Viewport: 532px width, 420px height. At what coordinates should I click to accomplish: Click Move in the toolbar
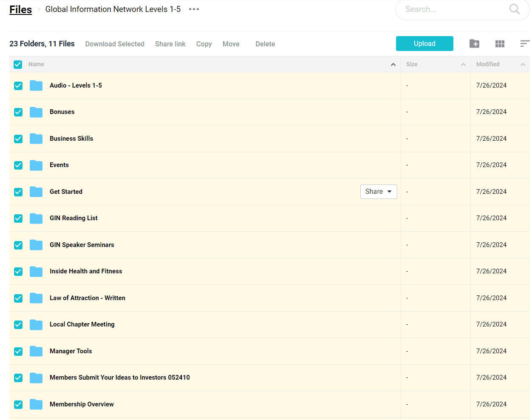click(231, 44)
